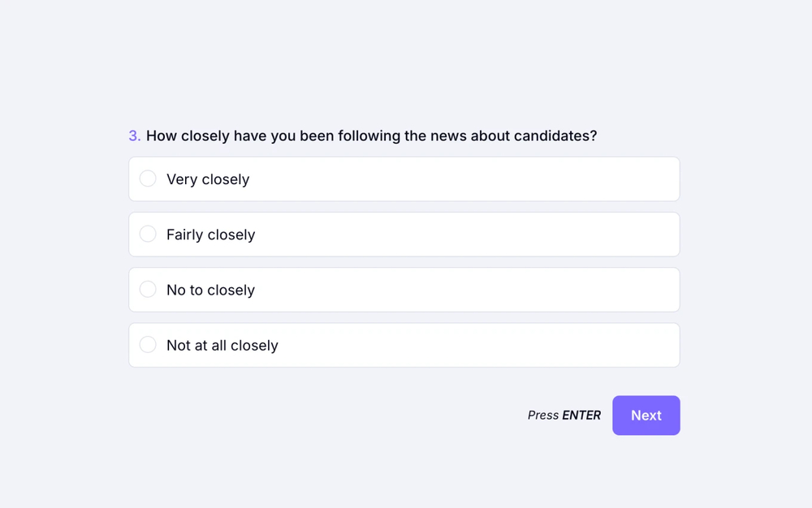This screenshot has height=508, width=812.
Task: Click the Next button
Action: (x=646, y=415)
